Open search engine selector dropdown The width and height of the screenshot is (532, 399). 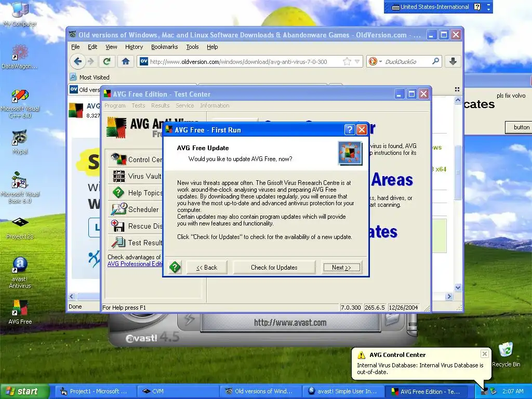coord(375,61)
